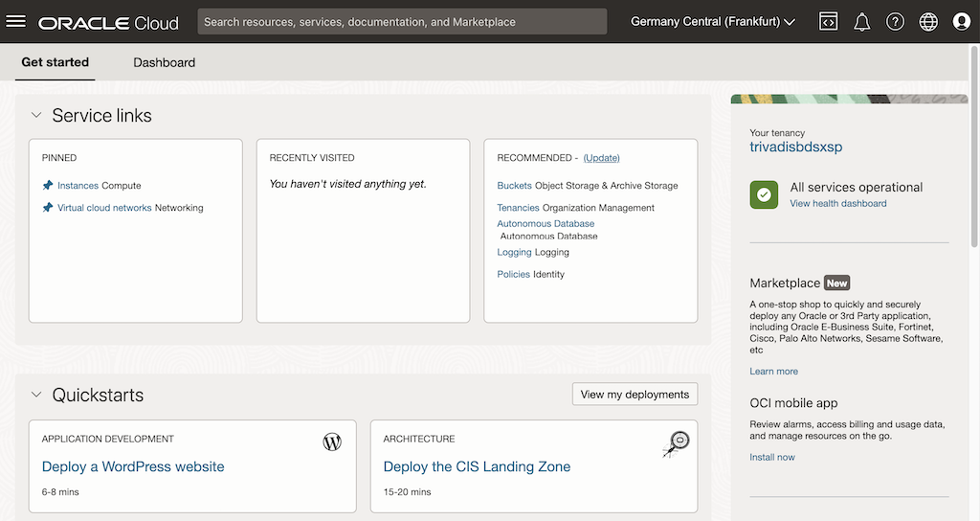Switch to the Dashboard tab
This screenshot has height=521, width=980.
[x=165, y=62]
